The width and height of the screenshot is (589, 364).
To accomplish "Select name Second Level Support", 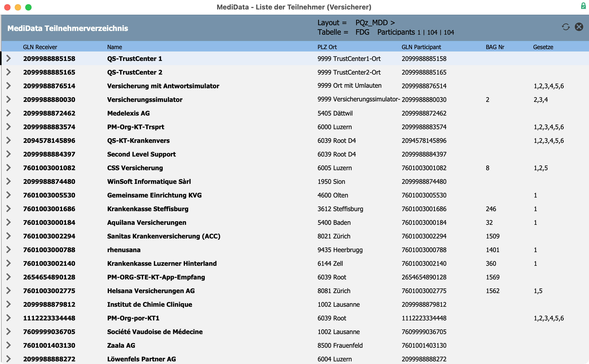I will 141,154.
